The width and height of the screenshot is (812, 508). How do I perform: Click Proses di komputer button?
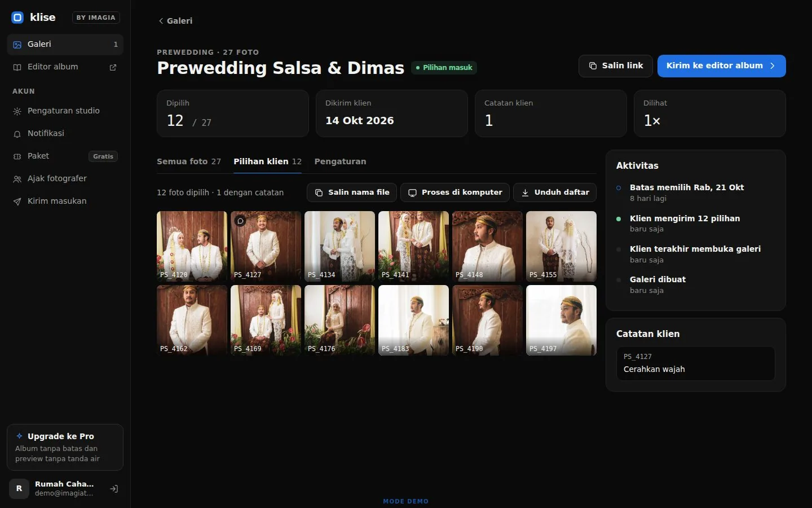pyautogui.click(x=455, y=192)
